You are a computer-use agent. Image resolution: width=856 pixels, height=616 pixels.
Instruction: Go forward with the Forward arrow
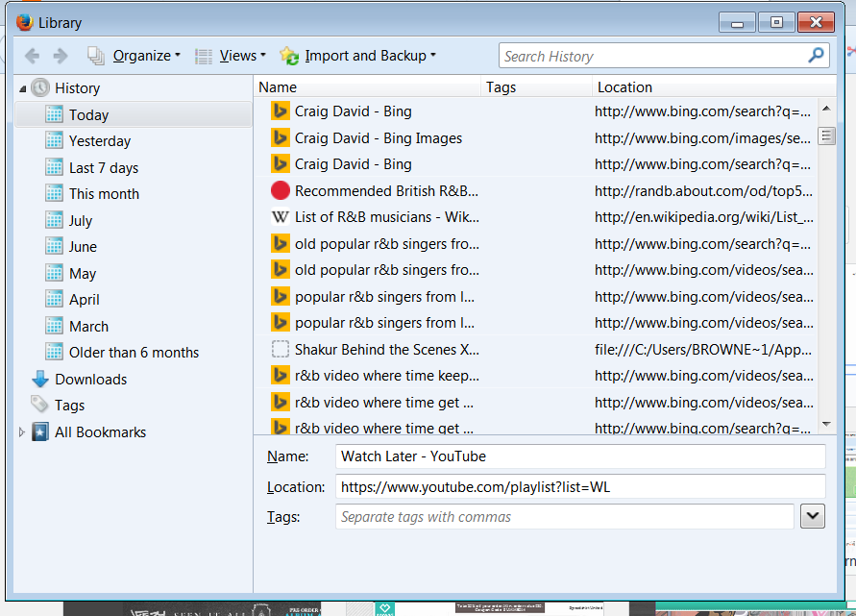pyautogui.click(x=61, y=56)
